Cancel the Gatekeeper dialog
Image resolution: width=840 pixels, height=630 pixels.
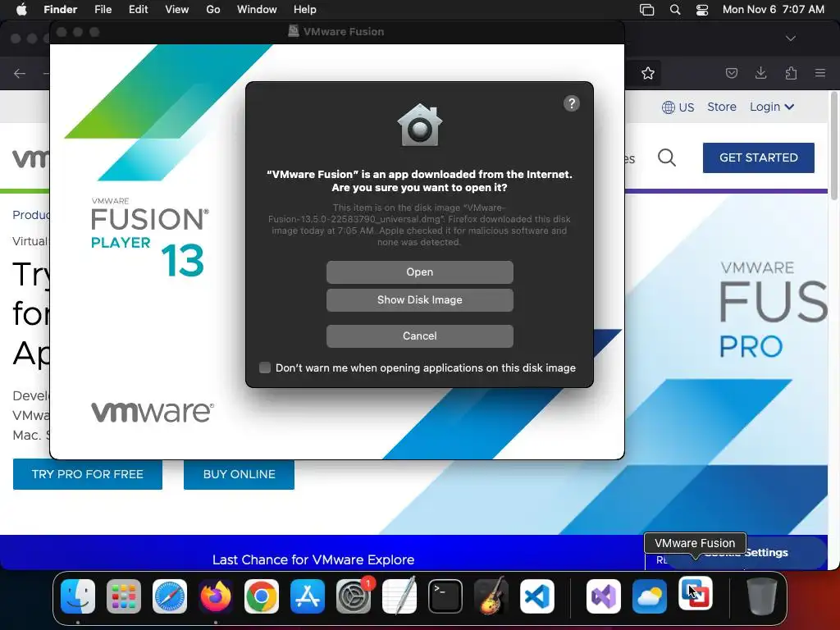(x=419, y=336)
